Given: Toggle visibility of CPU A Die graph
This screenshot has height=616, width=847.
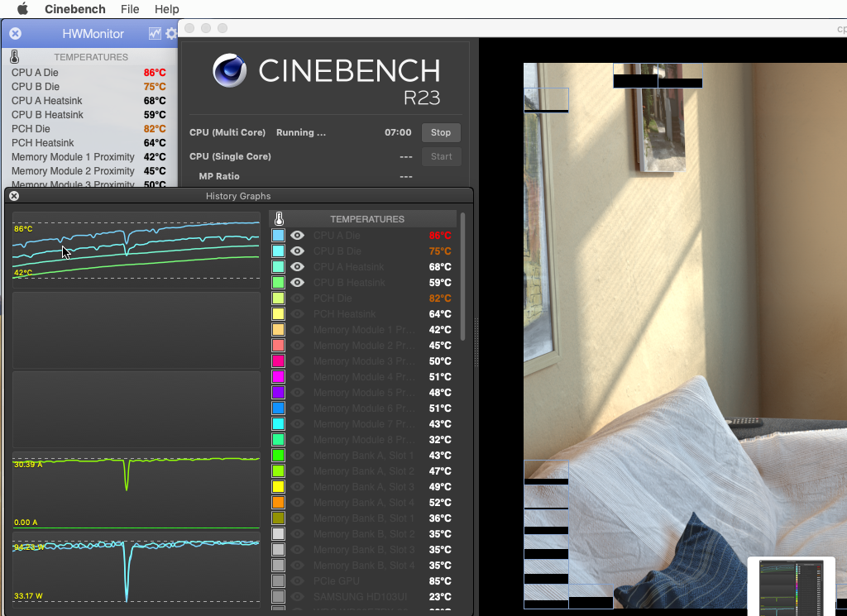Looking at the screenshot, I should [x=297, y=236].
